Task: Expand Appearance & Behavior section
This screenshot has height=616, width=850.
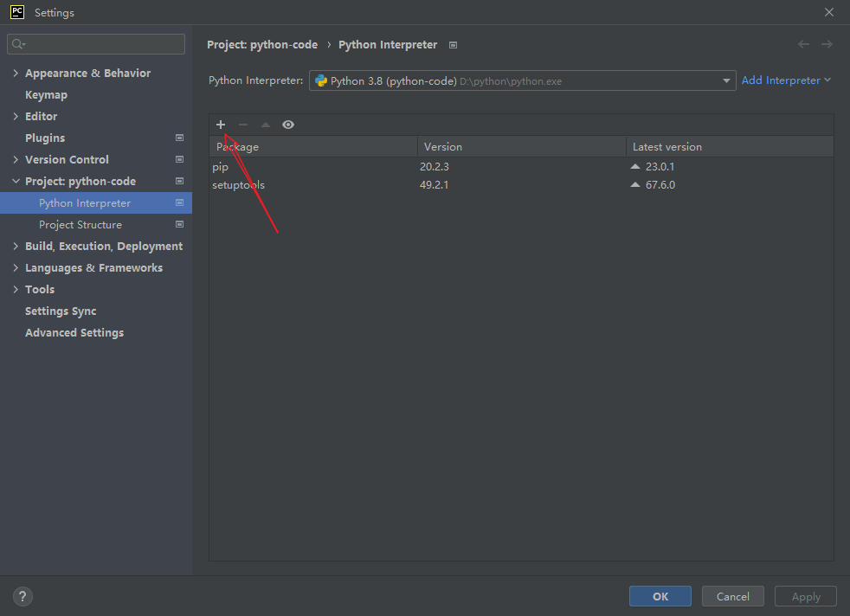Action: click(16, 74)
